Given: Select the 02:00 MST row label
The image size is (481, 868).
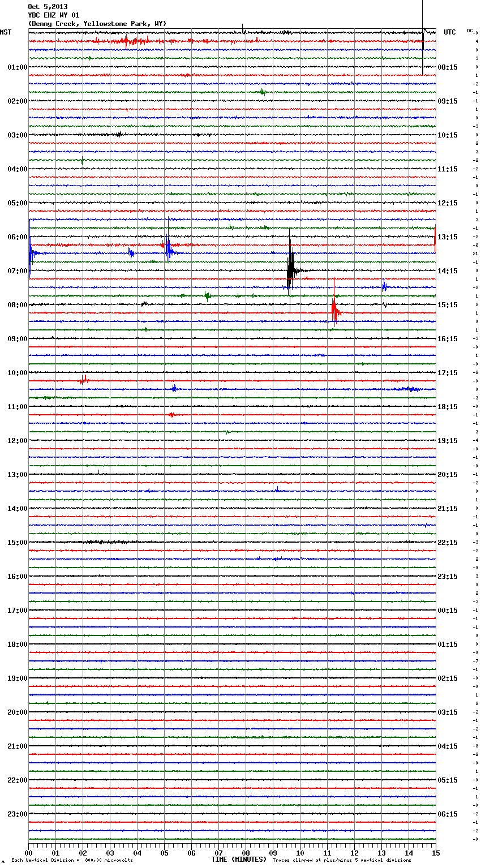Looking at the screenshot, I should [18, 101].
